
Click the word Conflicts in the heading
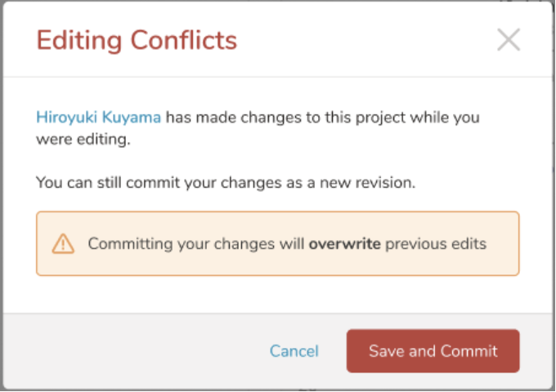(x=184, y=39)
